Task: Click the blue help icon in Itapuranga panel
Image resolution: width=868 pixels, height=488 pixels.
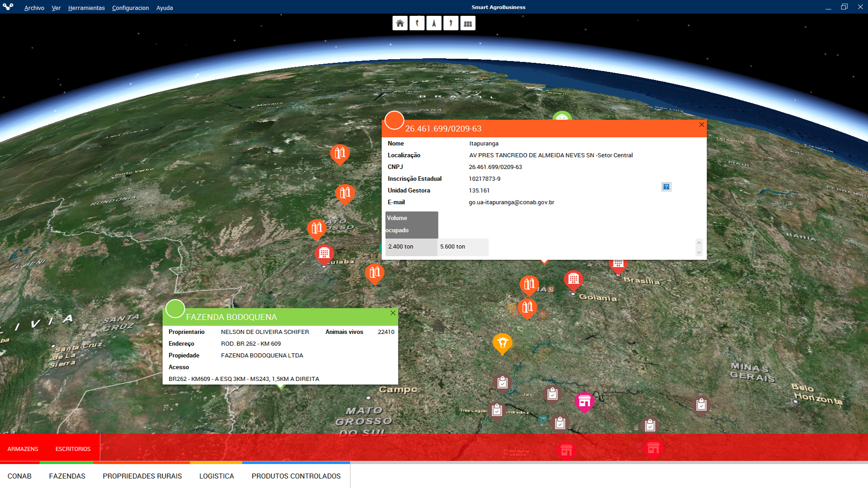Action: coord(666,187)
